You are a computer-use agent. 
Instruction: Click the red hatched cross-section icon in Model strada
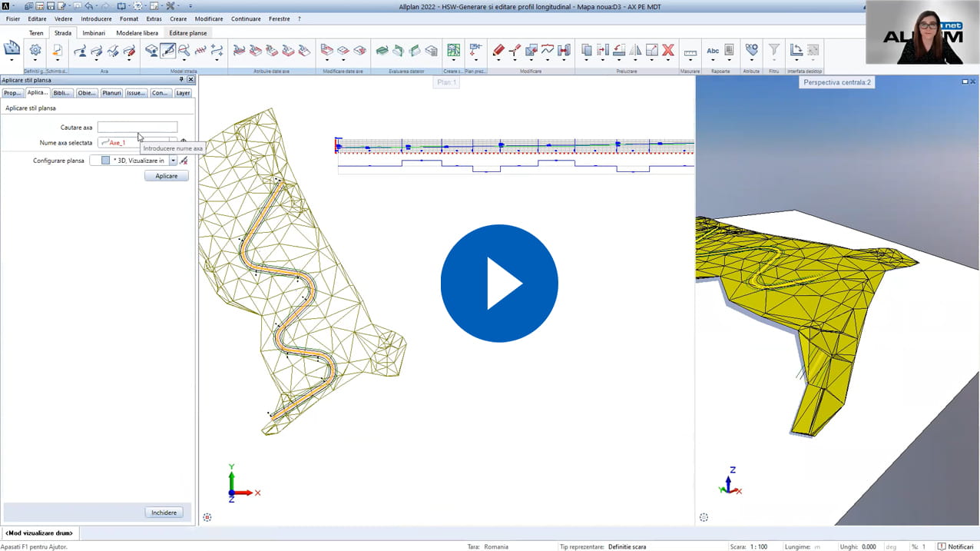pos(200,51)
